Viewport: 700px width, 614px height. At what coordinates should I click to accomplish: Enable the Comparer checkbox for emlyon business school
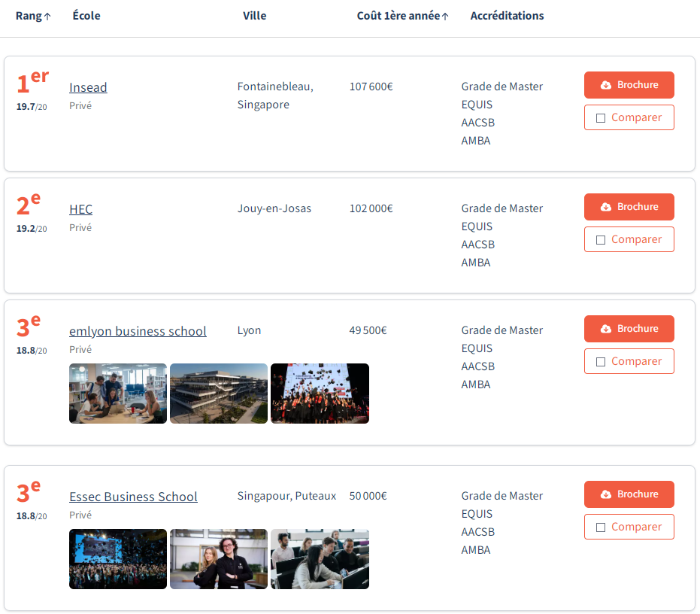click(x=600, y=362)
